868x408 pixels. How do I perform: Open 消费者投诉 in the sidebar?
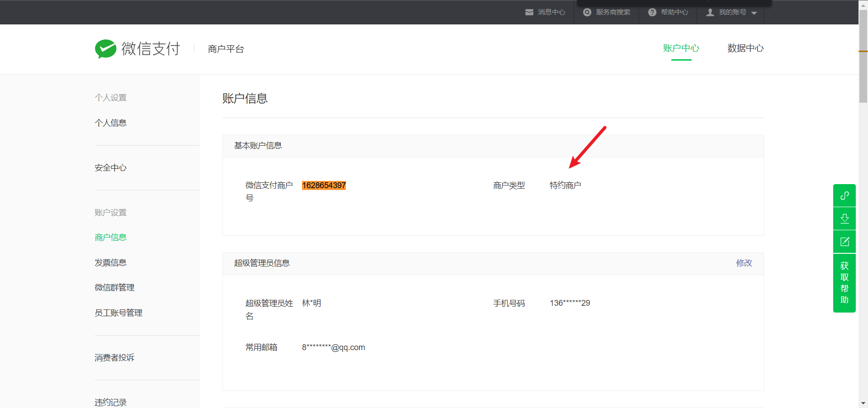coord(115,358)
